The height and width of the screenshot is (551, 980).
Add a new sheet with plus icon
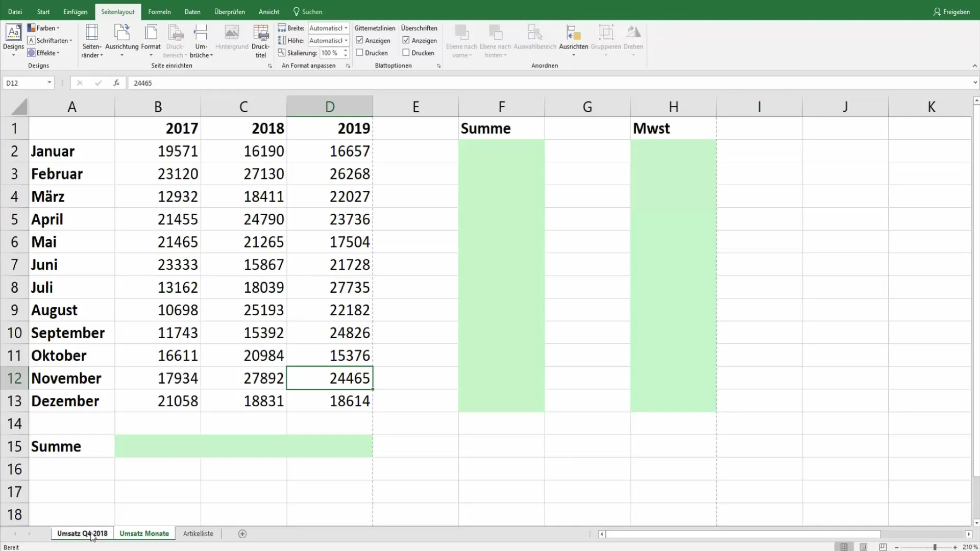point(242,534)
